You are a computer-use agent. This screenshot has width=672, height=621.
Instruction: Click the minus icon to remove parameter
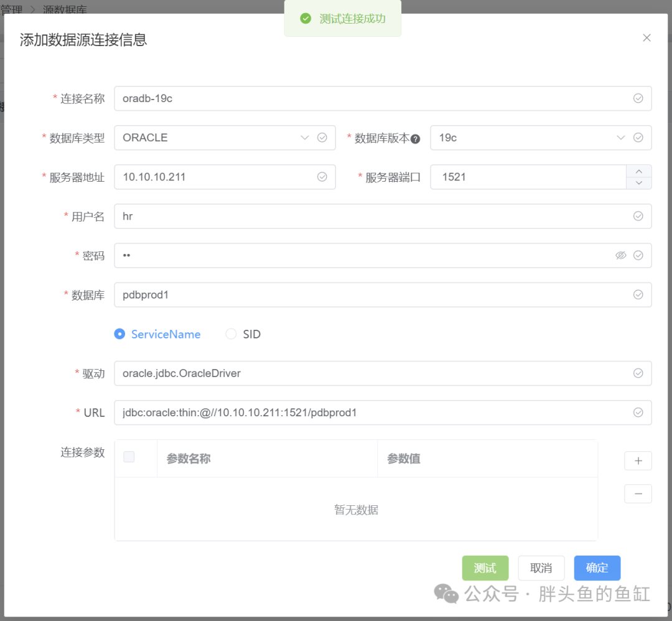638,494
